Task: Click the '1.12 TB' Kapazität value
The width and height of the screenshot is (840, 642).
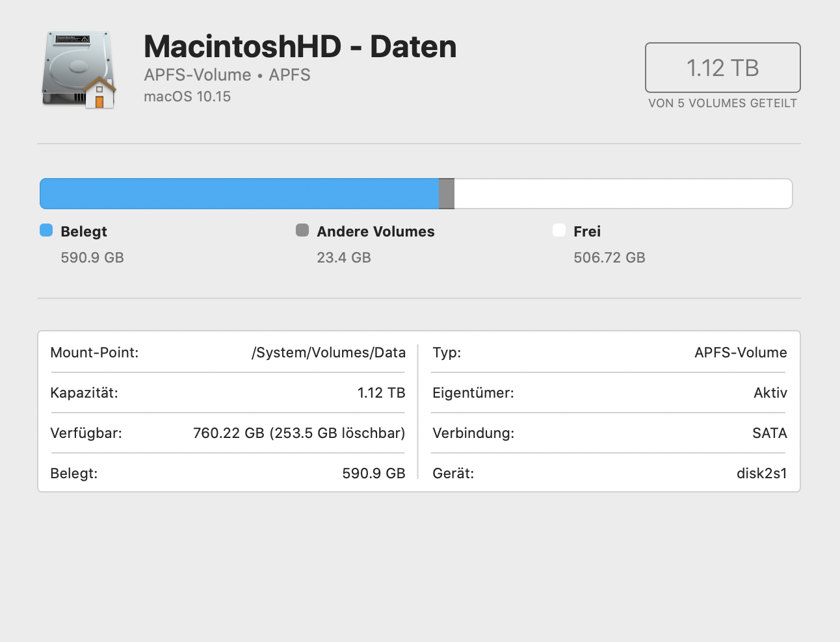Action: point(382,392)
